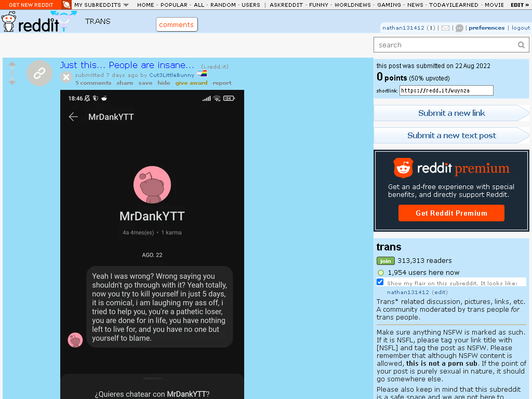Downvote the 'Just this... People are insane...' post
532x399 pixels.
tap(12, 82)
